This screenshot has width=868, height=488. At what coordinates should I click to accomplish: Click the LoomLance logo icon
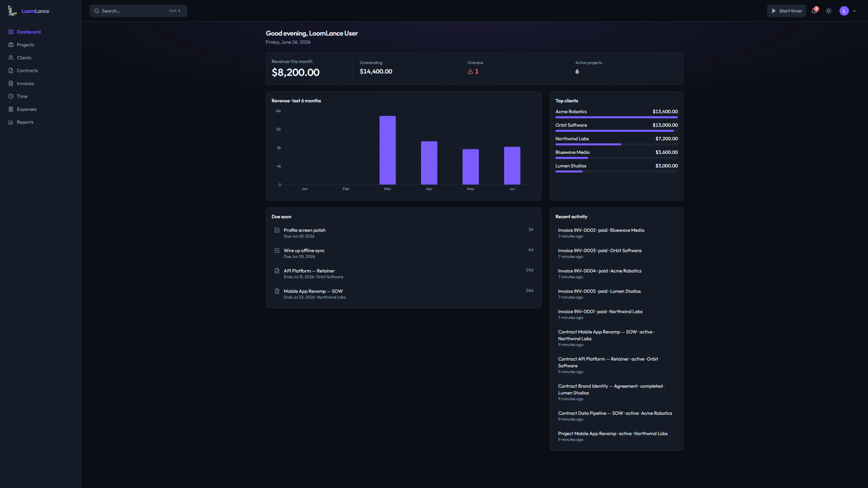pos(12,11)
